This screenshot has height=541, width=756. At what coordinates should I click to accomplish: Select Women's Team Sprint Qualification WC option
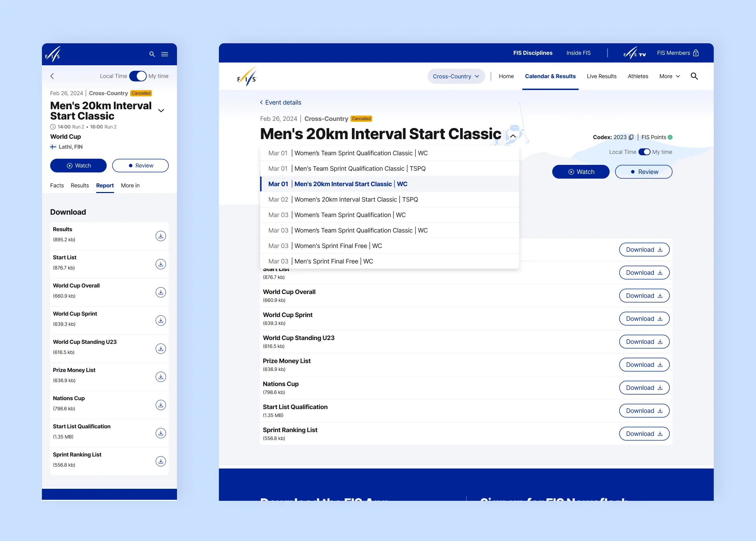[x=390, y=215]
